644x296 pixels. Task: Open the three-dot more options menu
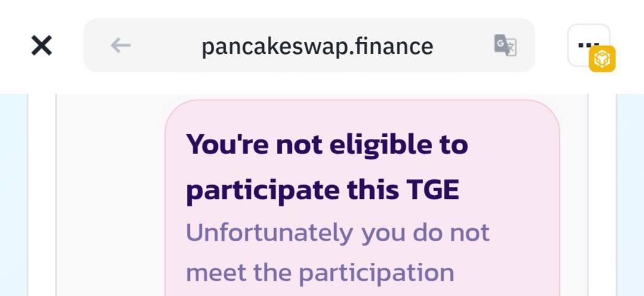pos(588,45)
